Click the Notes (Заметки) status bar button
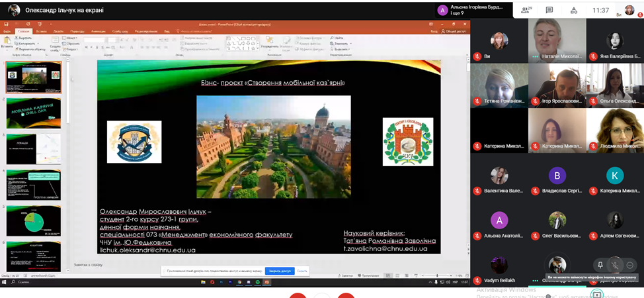Screen dimensions: 644x298 click(346, 275)
